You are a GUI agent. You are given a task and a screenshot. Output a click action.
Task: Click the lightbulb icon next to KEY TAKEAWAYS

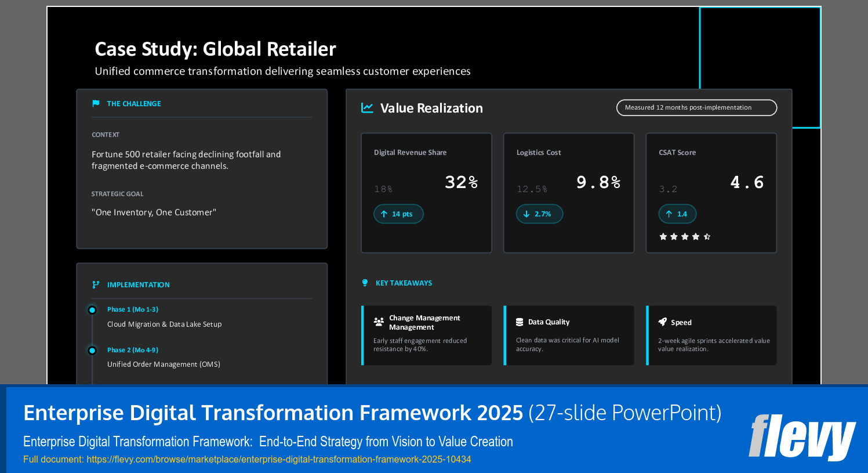pos(365,283)
